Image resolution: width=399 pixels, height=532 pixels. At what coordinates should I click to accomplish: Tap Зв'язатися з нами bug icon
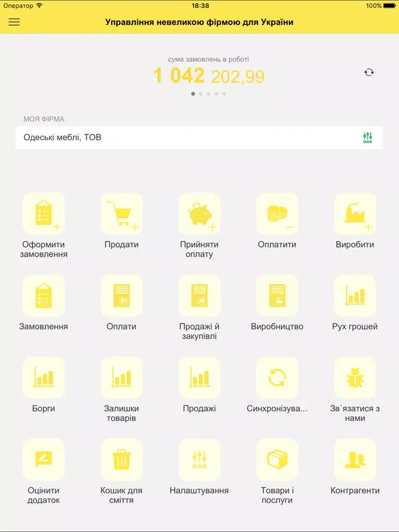coord(355,378)
